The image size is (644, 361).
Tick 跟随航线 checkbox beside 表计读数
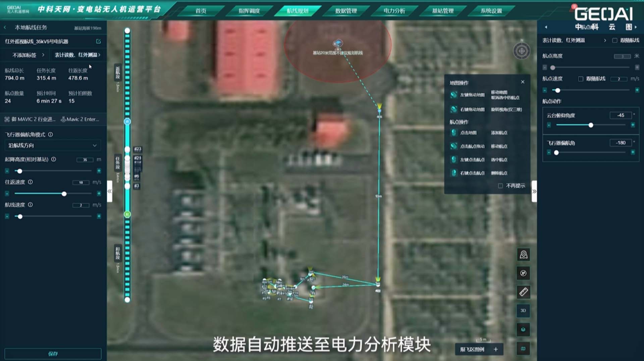point(614,40)
